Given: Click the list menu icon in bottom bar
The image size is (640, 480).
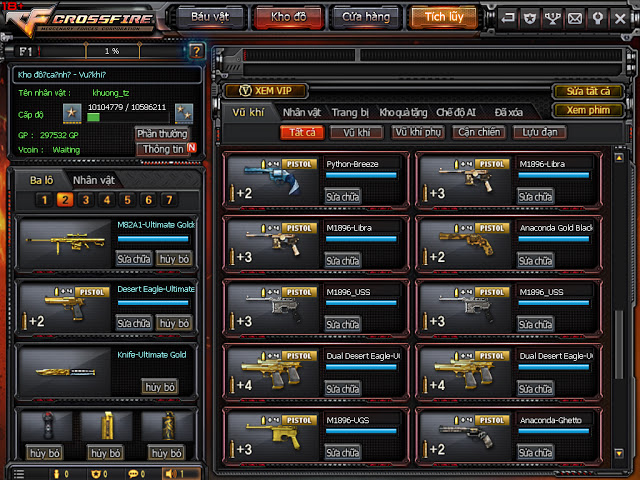Looking at the screenshot, I should [18, 474].
